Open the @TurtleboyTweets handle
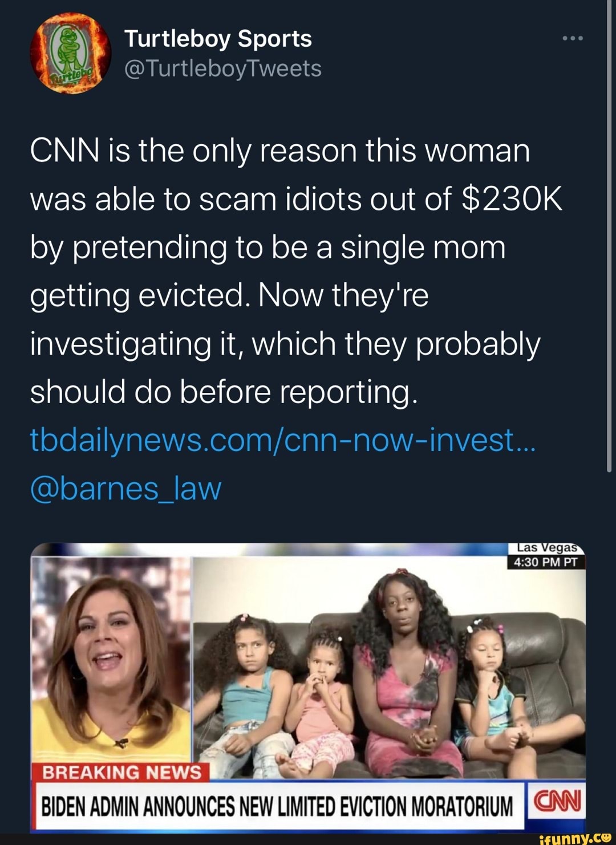 click(x=222, y=69)
